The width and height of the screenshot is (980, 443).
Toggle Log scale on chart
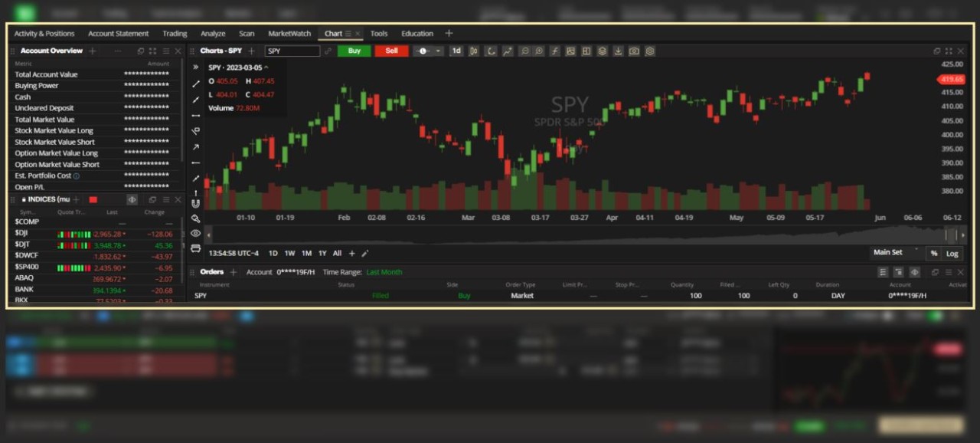pyautogui.click(x=952, y=253)
